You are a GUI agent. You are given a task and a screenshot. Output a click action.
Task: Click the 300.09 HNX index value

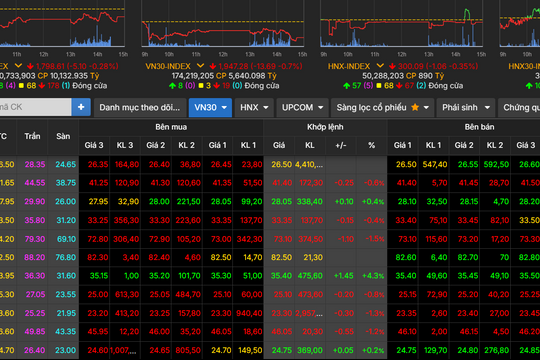click(x=409, y=66)
